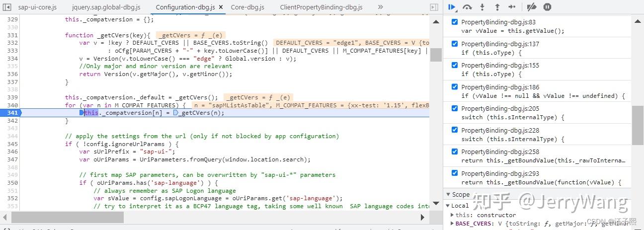Disable breakpoint PropertyBinding-dbg.js:293
This screenshot has height=230, width=644.
454,173
